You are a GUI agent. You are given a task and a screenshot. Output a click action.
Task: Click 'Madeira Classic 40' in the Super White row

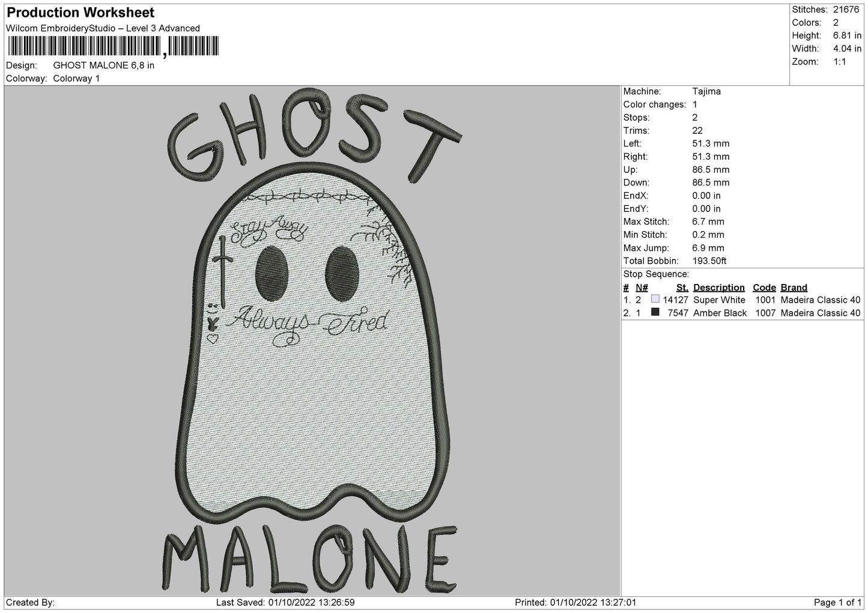click(x=821, y=300)
